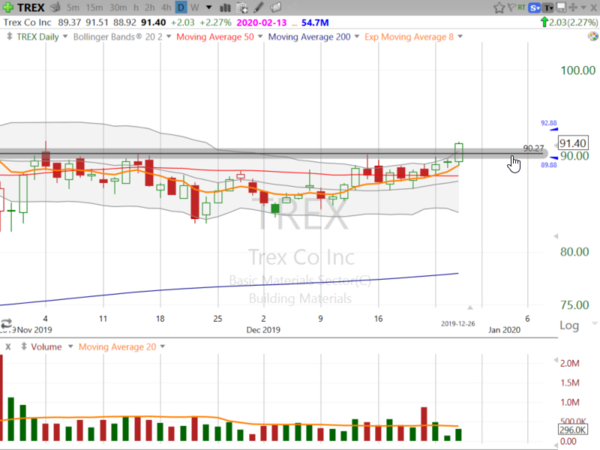The width and height of the screenshot is (600, 450).
Task: Click the TREX ticker symbol field
Action: point(31,7)
